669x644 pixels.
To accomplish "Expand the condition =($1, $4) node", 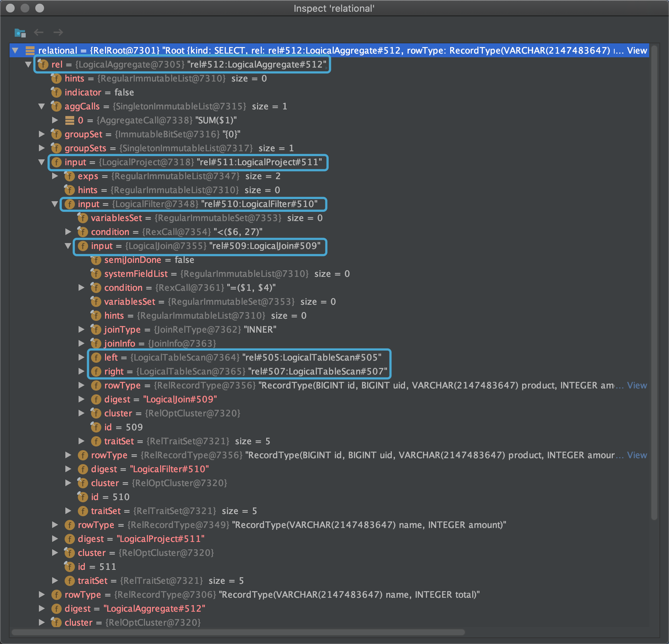I will tap(81, 287).
